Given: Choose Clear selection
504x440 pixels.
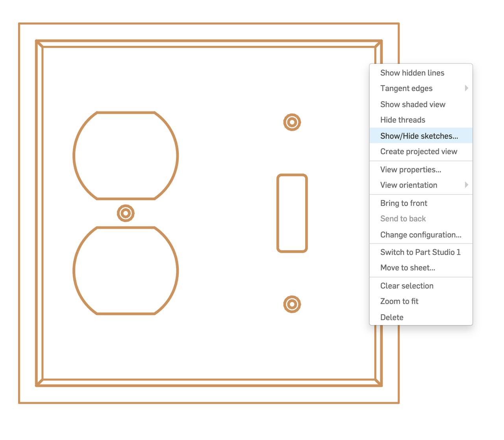Looking at the screenshot, I should [x=407, y=286].
